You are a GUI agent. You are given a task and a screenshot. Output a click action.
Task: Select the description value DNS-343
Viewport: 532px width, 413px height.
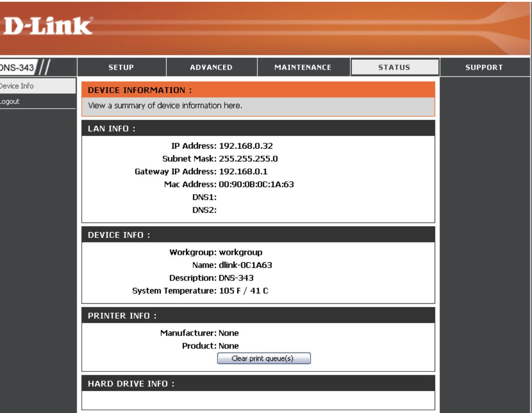click(237, 279)
